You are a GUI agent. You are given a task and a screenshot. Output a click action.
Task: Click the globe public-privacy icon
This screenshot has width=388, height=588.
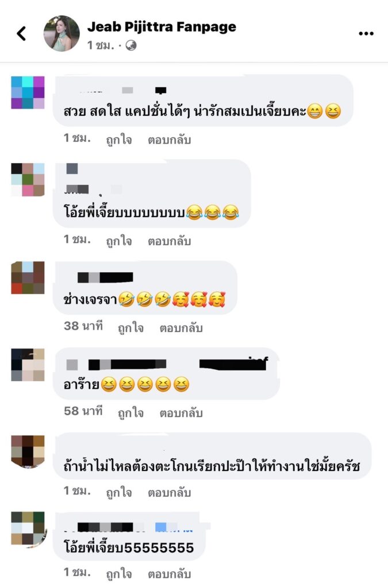click(x=131, y=46)
